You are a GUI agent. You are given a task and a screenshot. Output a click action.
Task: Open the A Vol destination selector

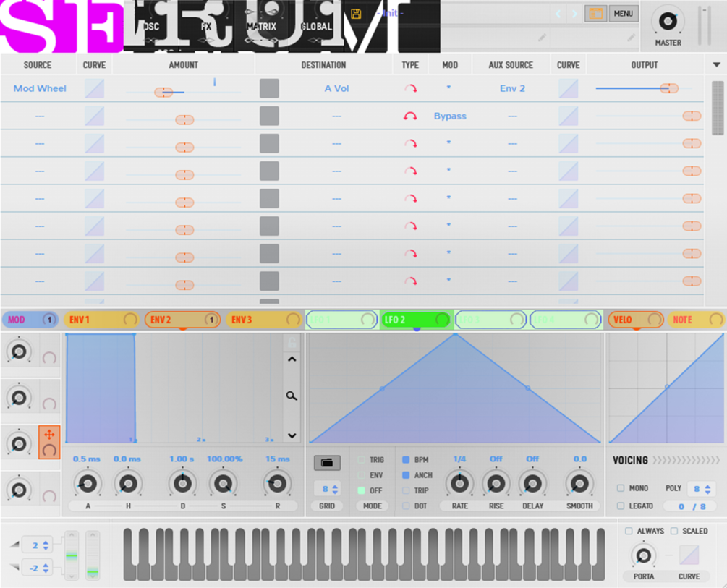[336, 88]
